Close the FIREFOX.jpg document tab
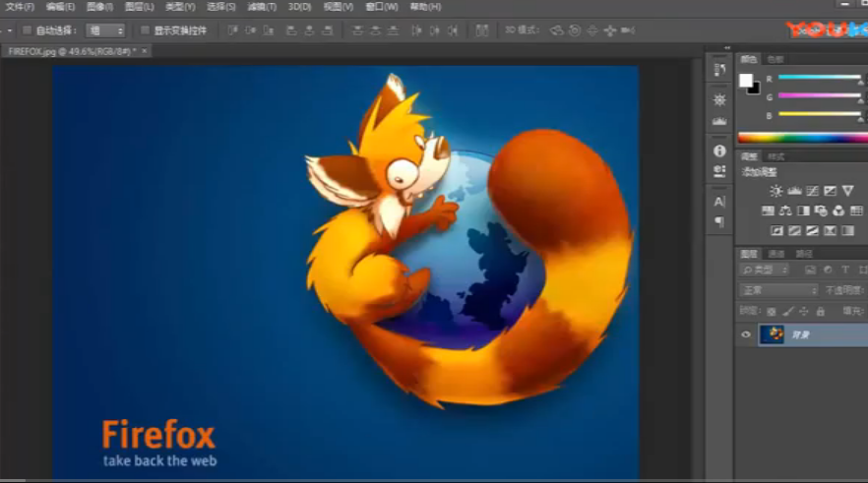The height and width of the screenshot is (483, 868). (145, 51)
